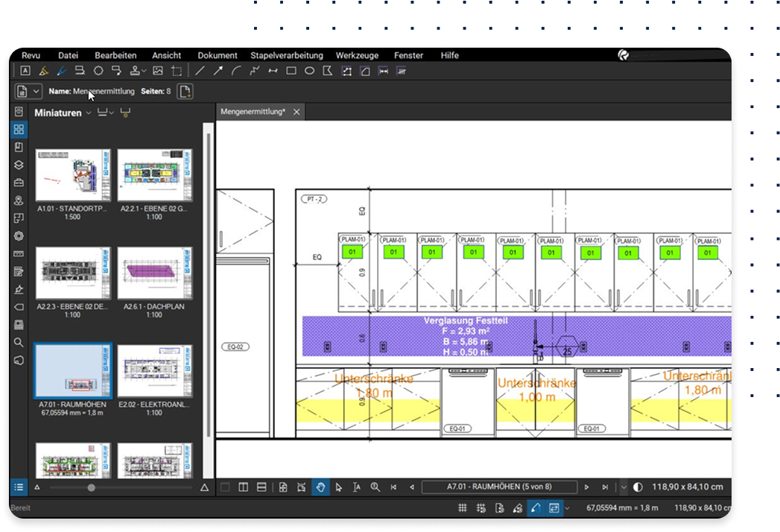Open the Datei menu
Viewport: 780px width, 532px height.
(68, 55)
